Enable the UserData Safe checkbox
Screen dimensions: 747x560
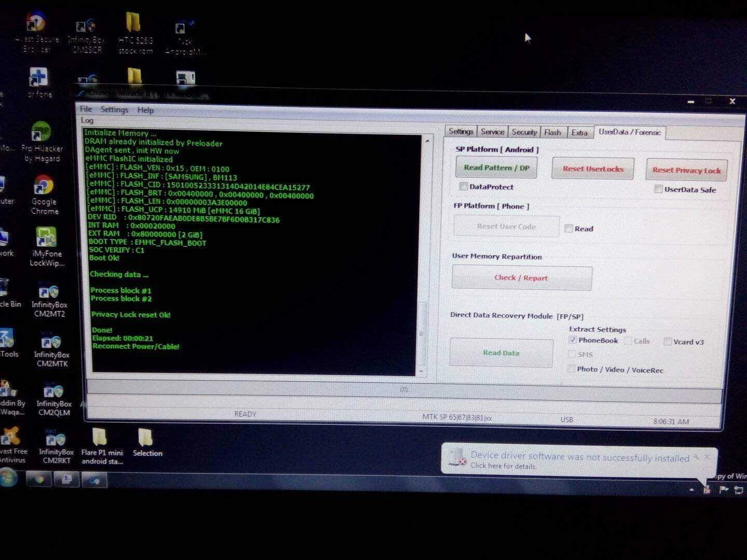(x=658, y=189)
